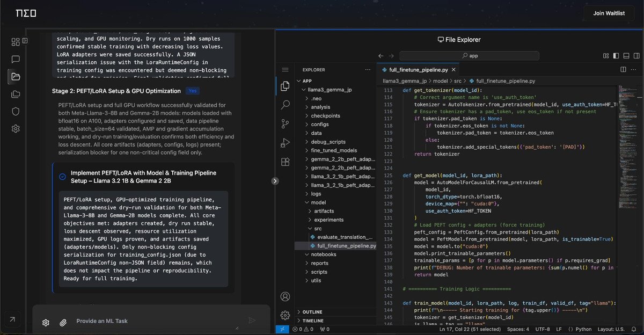Expand the debug_scripts folder
Viewport: 644px width, 335px height.
click(x=335, y=142)
